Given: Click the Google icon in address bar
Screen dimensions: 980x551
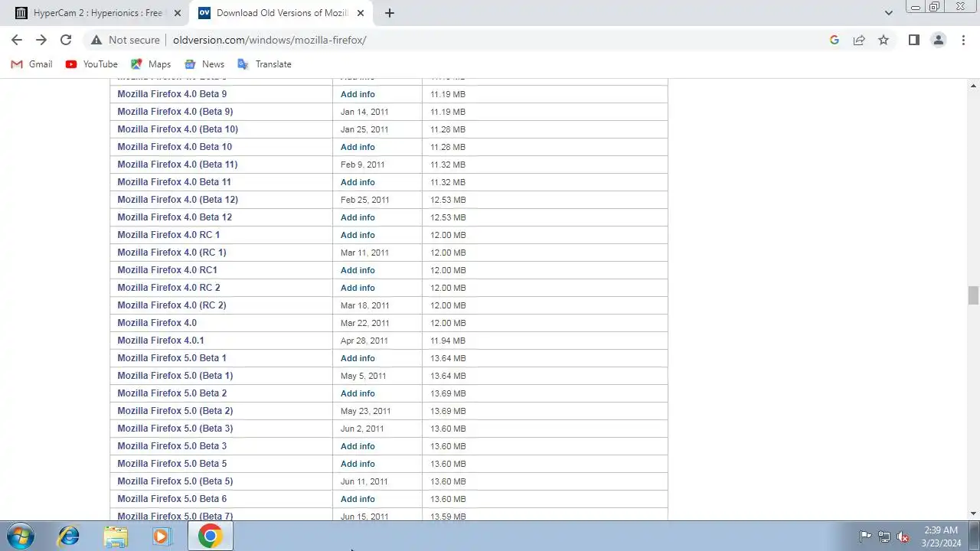Looking at the screenshot, I should [x=835, y=40].
